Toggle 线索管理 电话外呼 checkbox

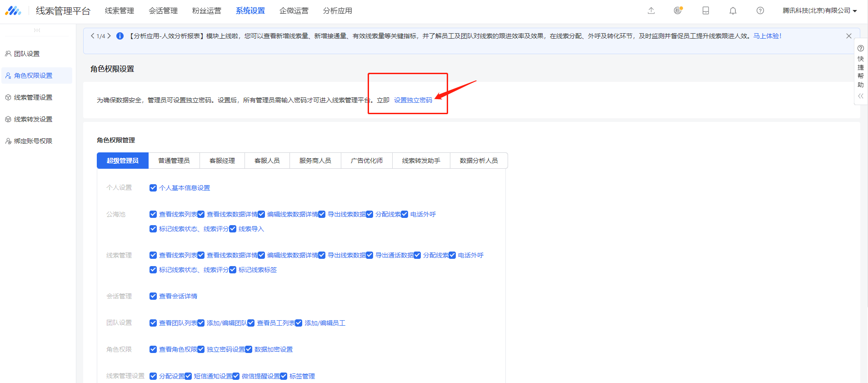[x=452, y=255]
